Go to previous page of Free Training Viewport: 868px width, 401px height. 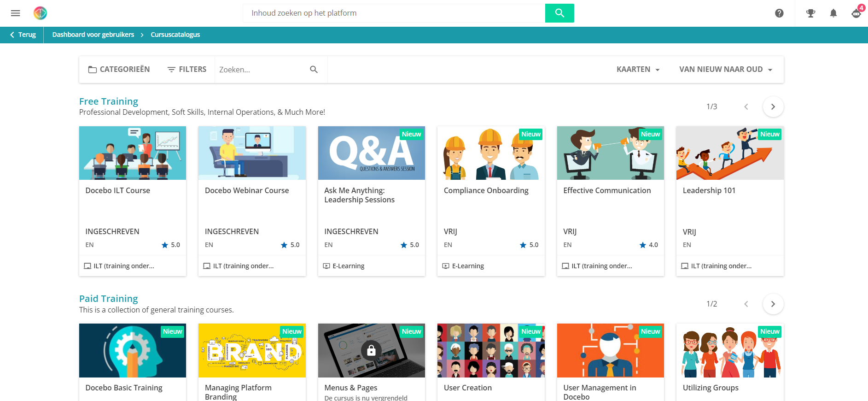[x=746, y=106]
